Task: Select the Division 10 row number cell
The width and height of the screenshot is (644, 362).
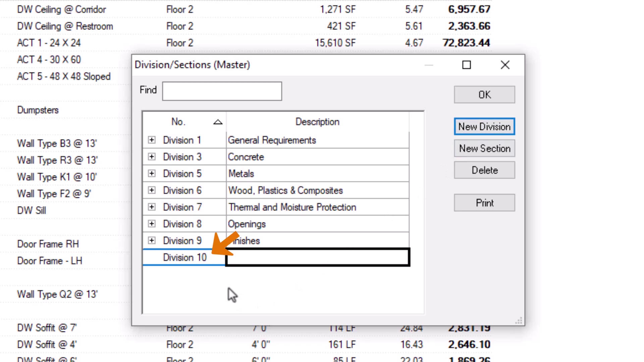Action: pos(184,257)
